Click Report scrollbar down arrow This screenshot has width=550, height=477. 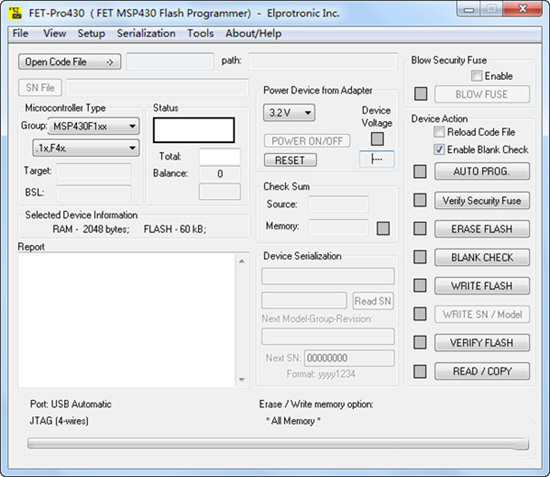242,379
